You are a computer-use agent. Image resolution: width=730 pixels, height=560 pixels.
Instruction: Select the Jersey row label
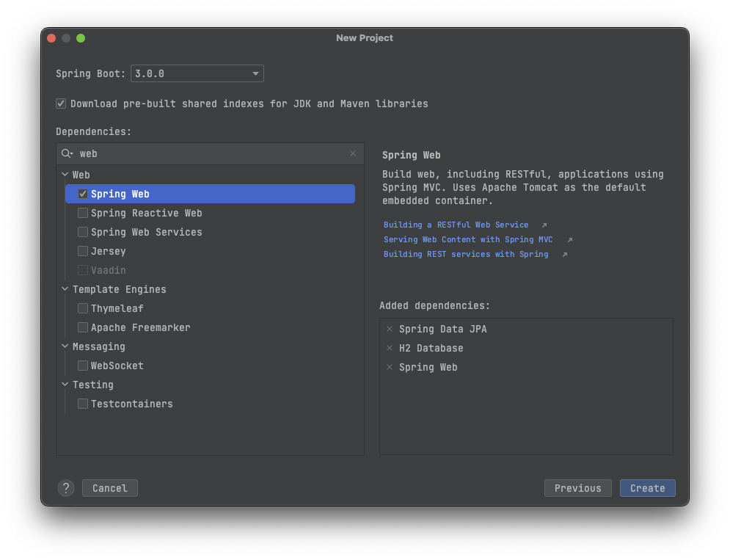[108, 251]
